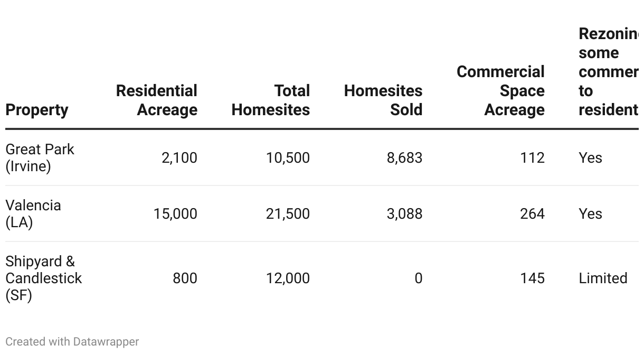Click the Limited rezoning cell
Screen dimensions: 644x354
coord(603,278)
